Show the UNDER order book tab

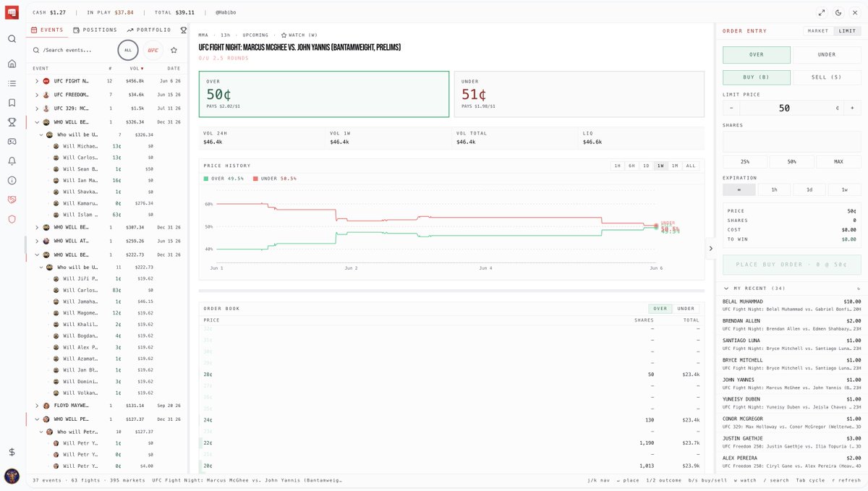coord(686,309)
